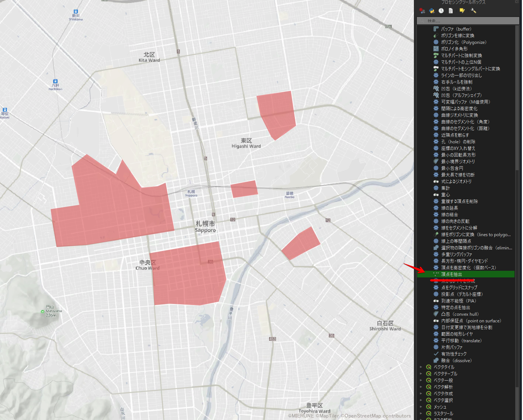The image size is (523, 420).
Task: Select the バッファ (buffer) algorithm
Action: (456, 29)
